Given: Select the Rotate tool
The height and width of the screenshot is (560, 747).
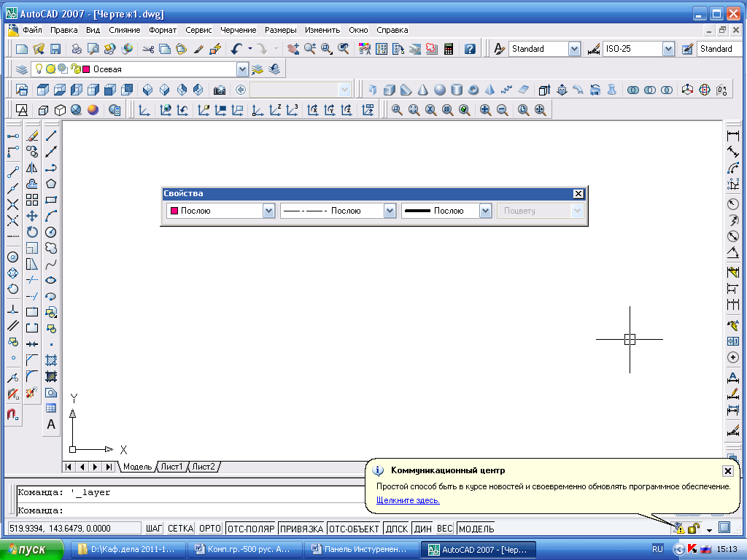Looking at the screenshot, I should coord(32,232).
